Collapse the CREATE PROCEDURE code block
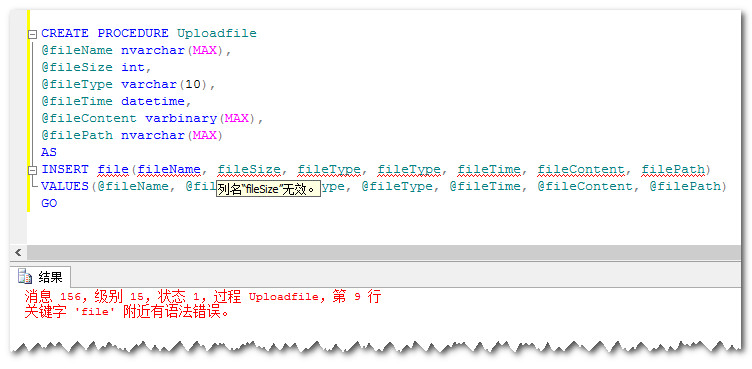The height and width of the screenshot is (369, 752). point(33,35)
